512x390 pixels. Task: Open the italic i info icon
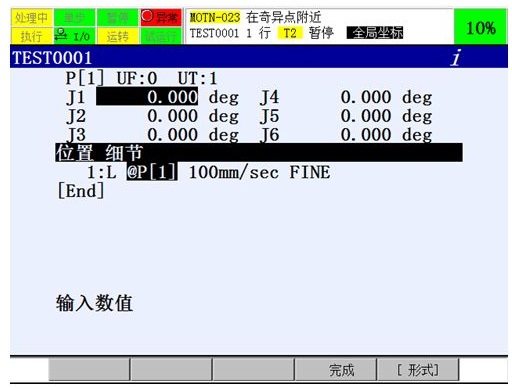[x=456, y=57]
